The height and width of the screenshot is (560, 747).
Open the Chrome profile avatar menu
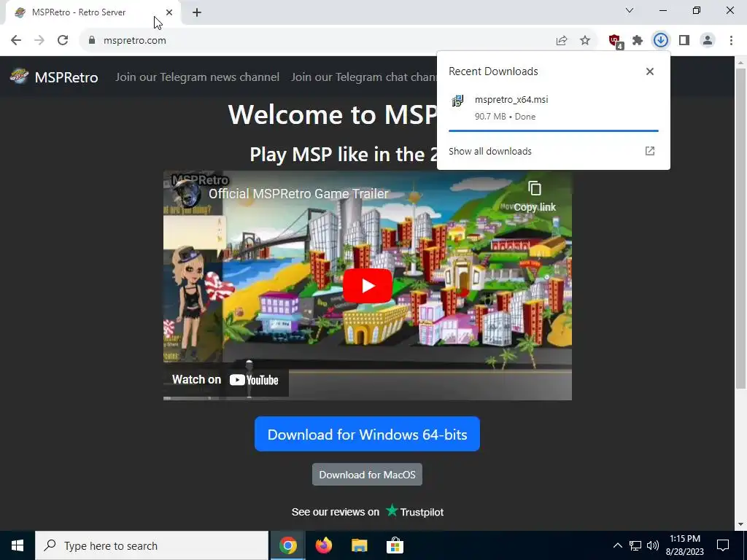708,41
